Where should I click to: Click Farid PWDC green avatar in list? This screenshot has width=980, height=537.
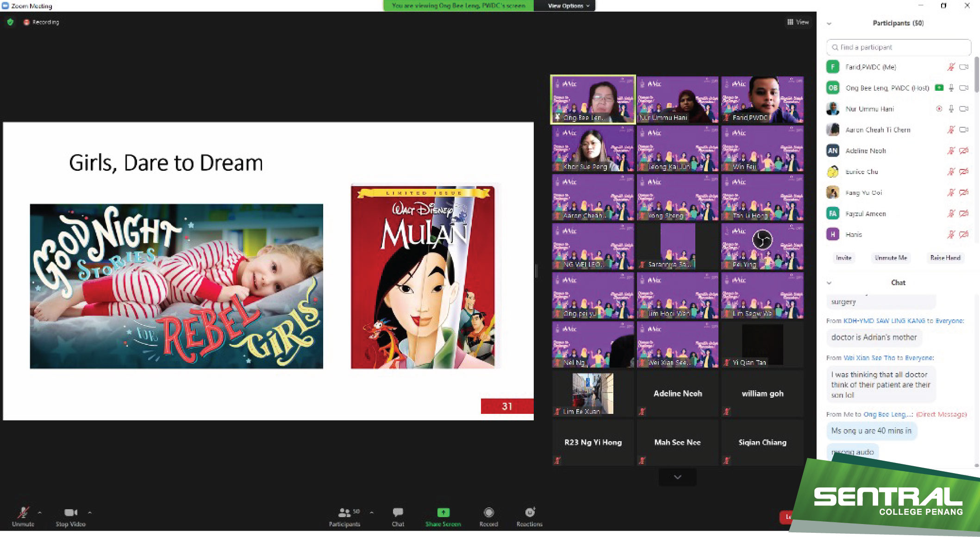click(833, 67)
